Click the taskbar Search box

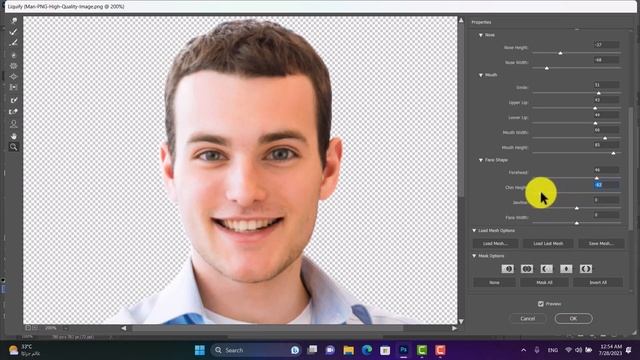pyautogui.click(x=256, y=350)
